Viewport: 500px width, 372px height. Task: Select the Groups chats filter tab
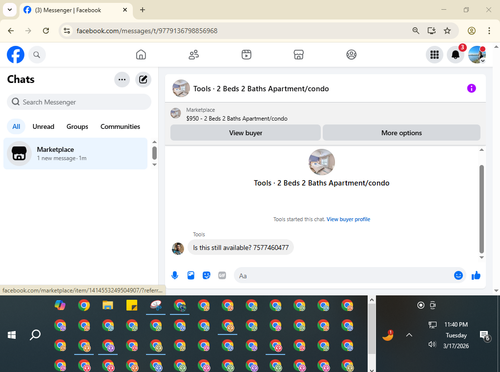point(77,127)
